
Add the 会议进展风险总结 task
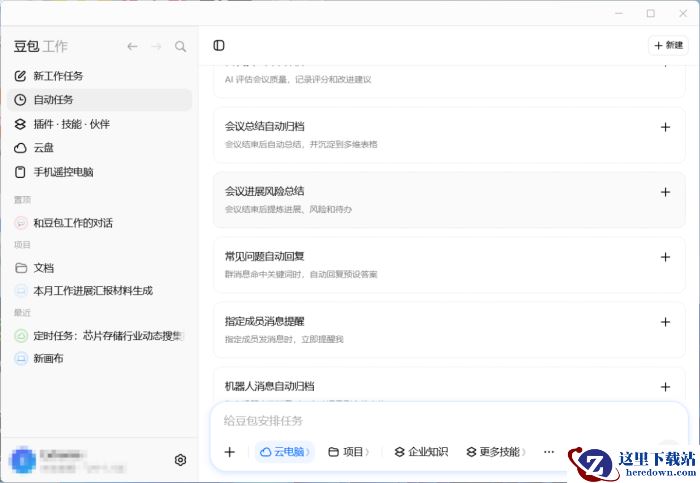tap(665, 192)
